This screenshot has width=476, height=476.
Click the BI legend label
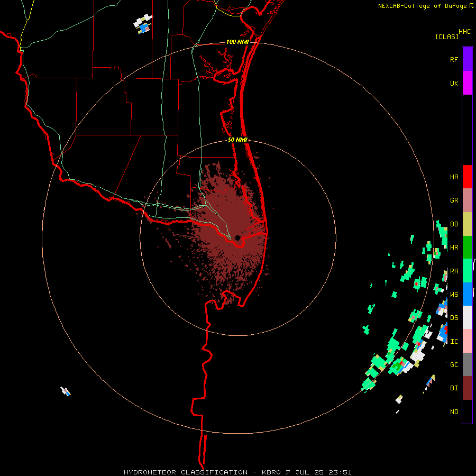point(454,388)
